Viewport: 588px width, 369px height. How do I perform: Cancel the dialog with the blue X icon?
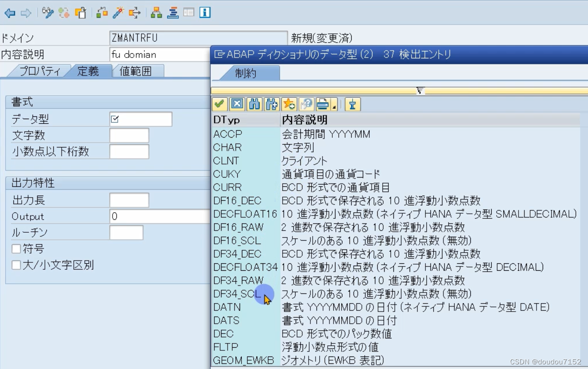click(x=237, y=104)
